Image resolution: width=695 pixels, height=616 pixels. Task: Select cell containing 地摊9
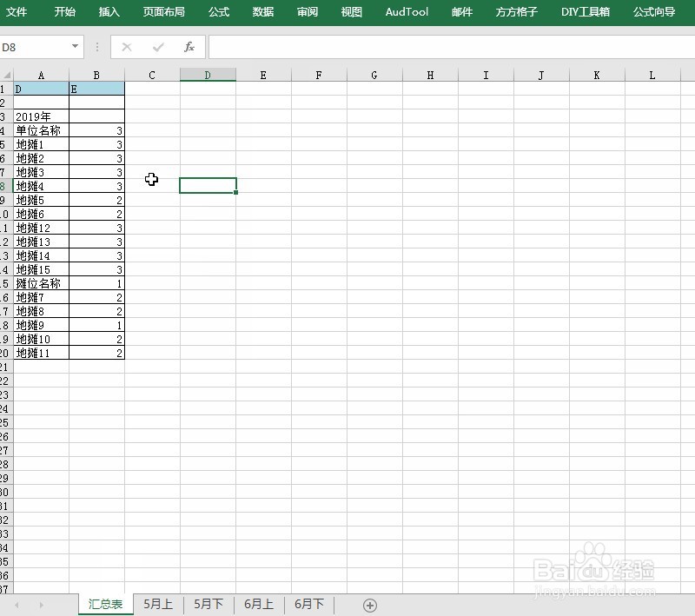click(41, 325)
